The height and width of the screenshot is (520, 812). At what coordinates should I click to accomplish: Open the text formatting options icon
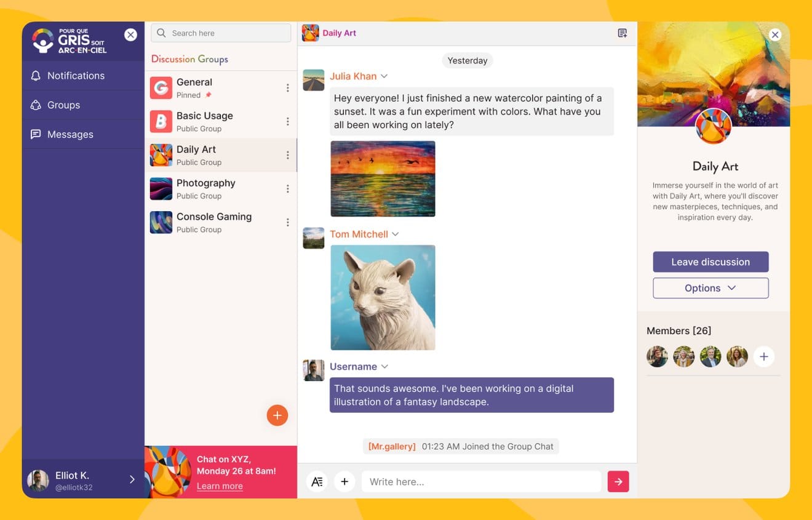(x=317, y=482)
